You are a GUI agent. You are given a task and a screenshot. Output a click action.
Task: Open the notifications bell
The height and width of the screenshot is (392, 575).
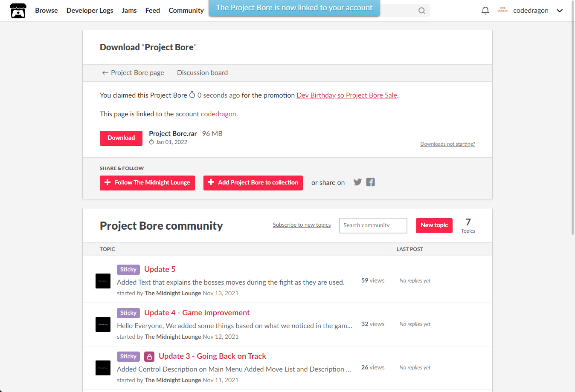tap(485, 11)
